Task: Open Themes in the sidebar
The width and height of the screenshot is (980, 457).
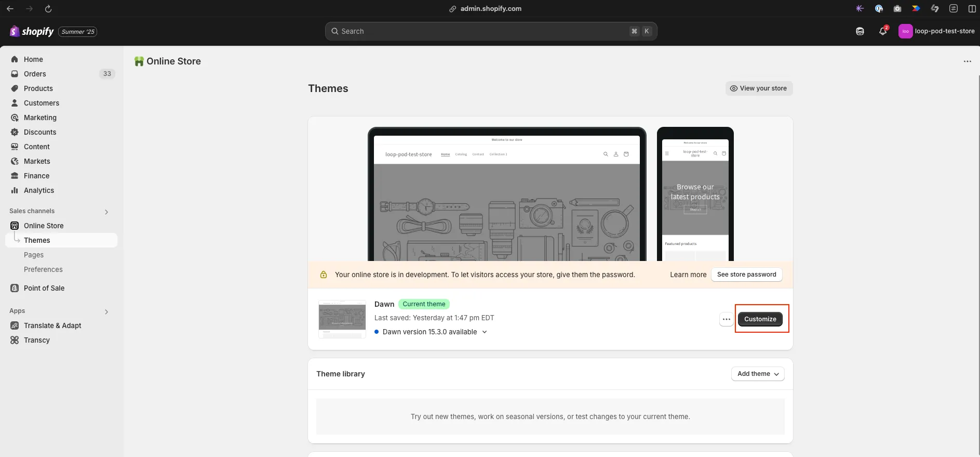Action: [x=61, y=240]
